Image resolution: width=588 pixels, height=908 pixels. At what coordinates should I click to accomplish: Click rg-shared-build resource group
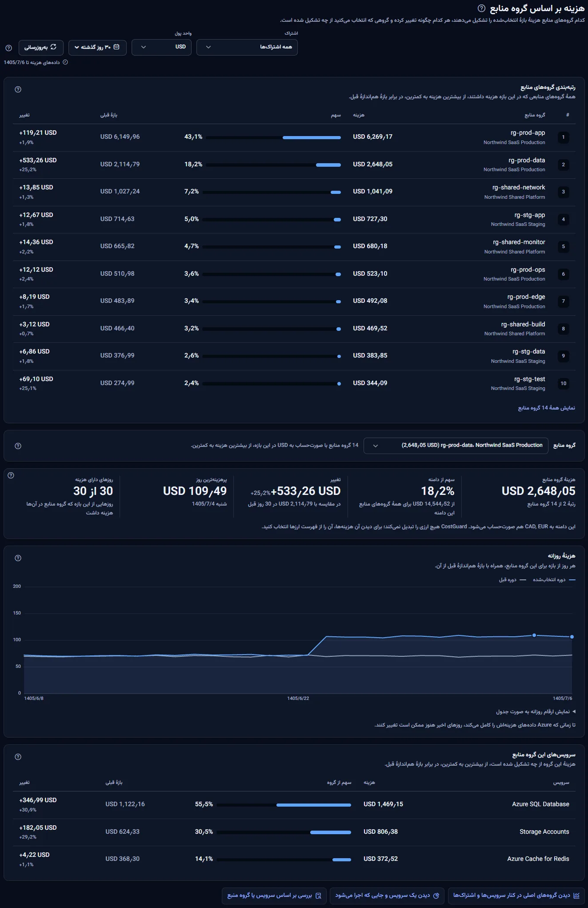(523, 325)
